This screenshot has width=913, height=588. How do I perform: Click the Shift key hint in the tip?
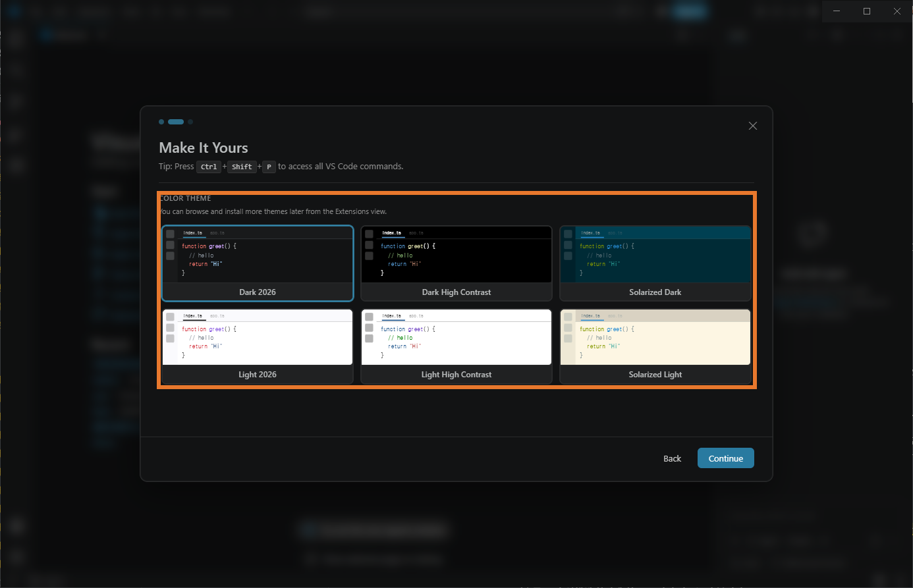[242, 167]
